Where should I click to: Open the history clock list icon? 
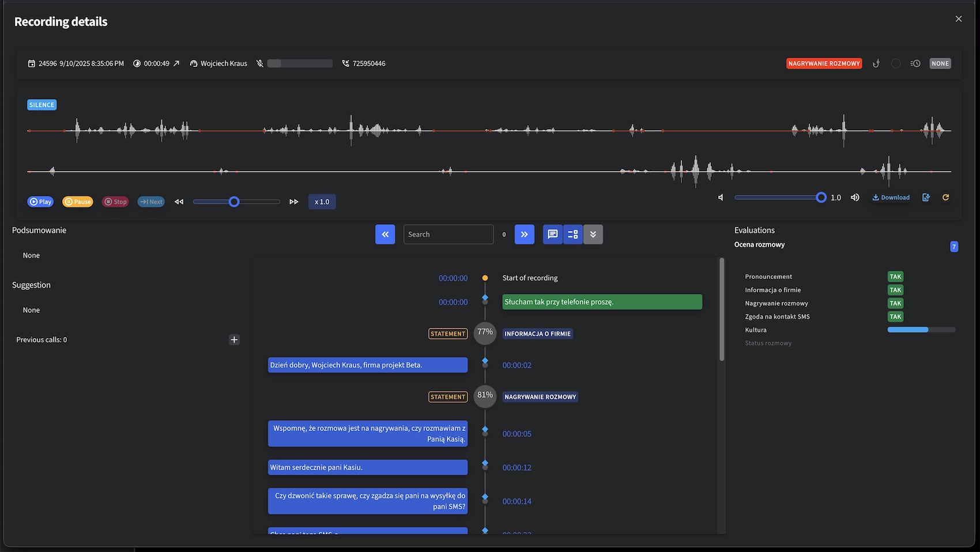(915, 63)
